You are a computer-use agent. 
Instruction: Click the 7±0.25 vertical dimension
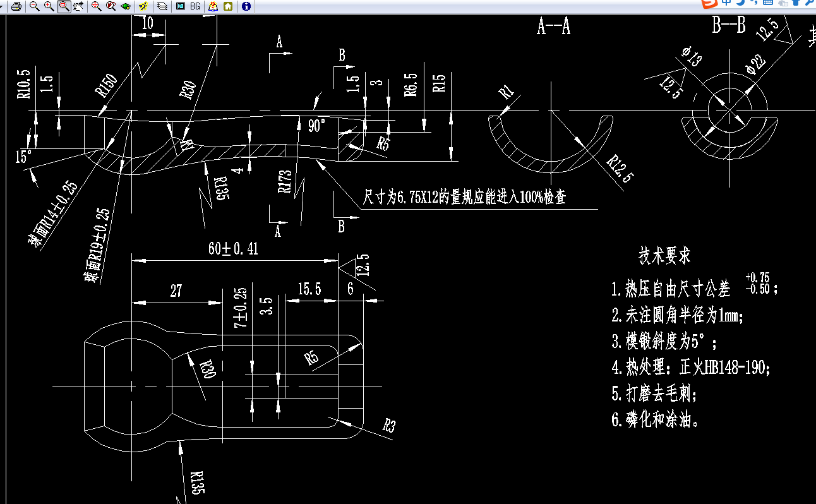pos(241,308)
